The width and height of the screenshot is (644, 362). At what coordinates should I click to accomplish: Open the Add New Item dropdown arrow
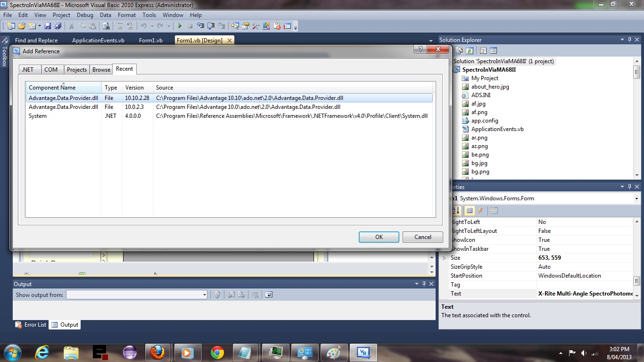coord(39,26)
